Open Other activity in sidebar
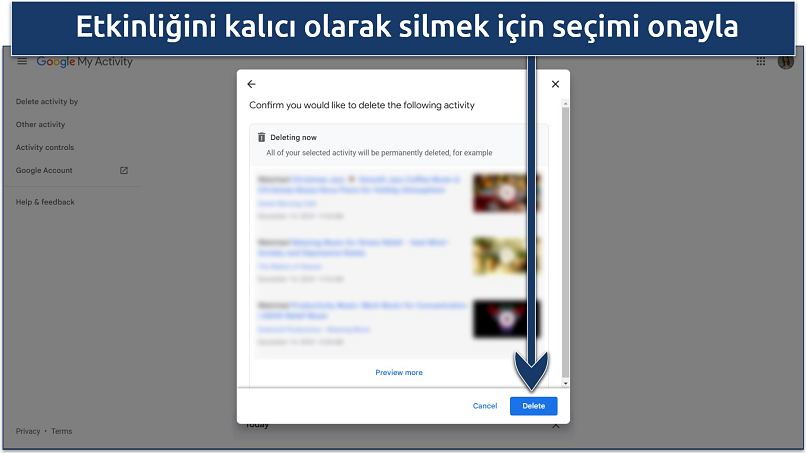806x453 pixels. point(40,124)
